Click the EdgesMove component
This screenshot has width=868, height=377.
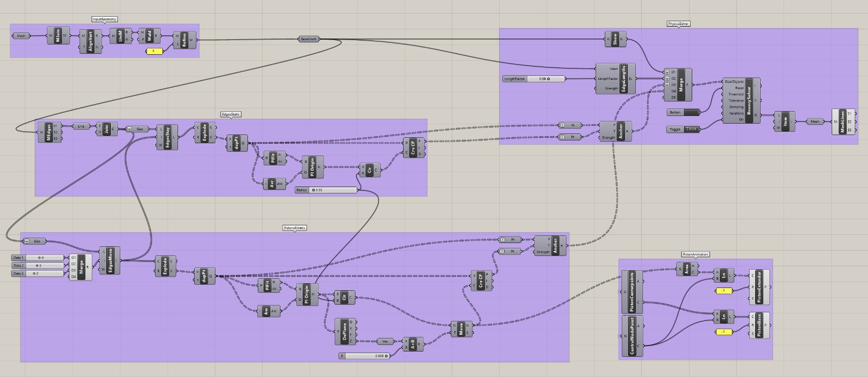(110, 261)
